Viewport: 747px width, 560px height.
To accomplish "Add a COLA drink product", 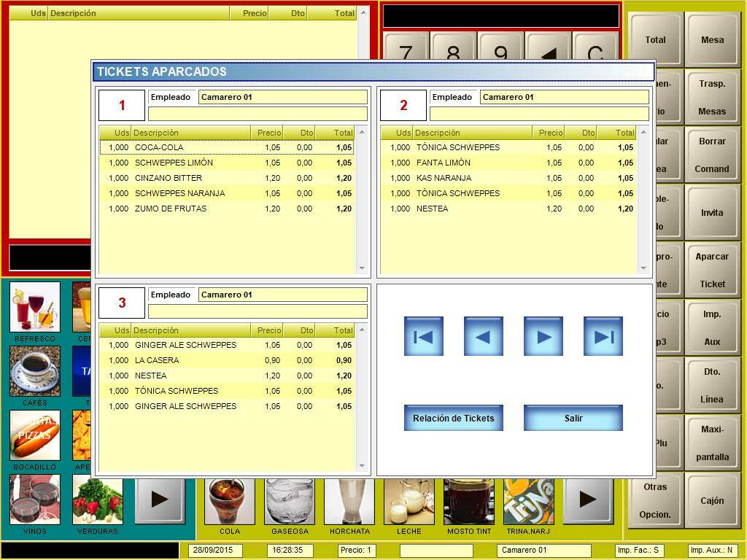I will click(230, 502).
